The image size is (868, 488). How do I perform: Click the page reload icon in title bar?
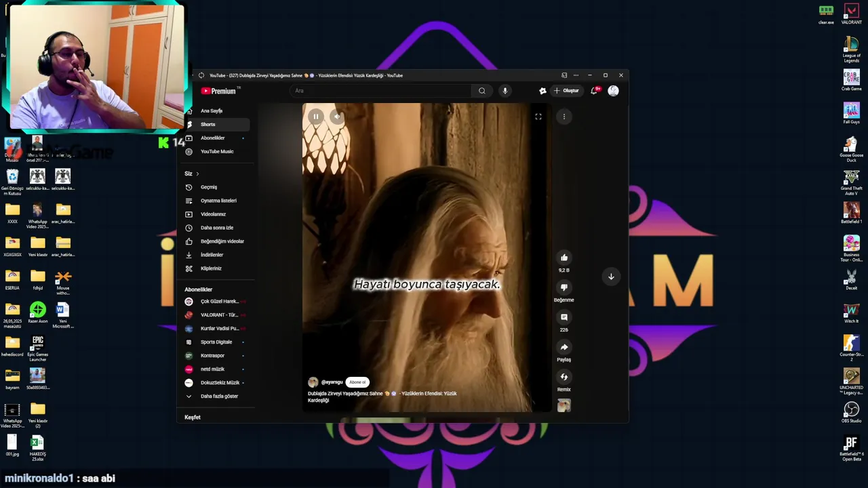pyautogui.click(x=201, y=75)
